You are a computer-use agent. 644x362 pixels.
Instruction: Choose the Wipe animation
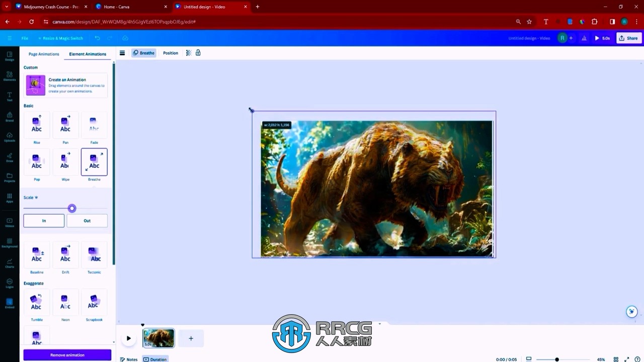tap(65, 165)
